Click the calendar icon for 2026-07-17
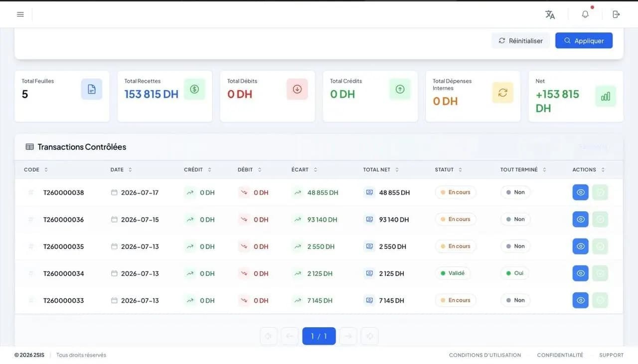This screenshot has height=364, width=638. (x=114, y=192)
